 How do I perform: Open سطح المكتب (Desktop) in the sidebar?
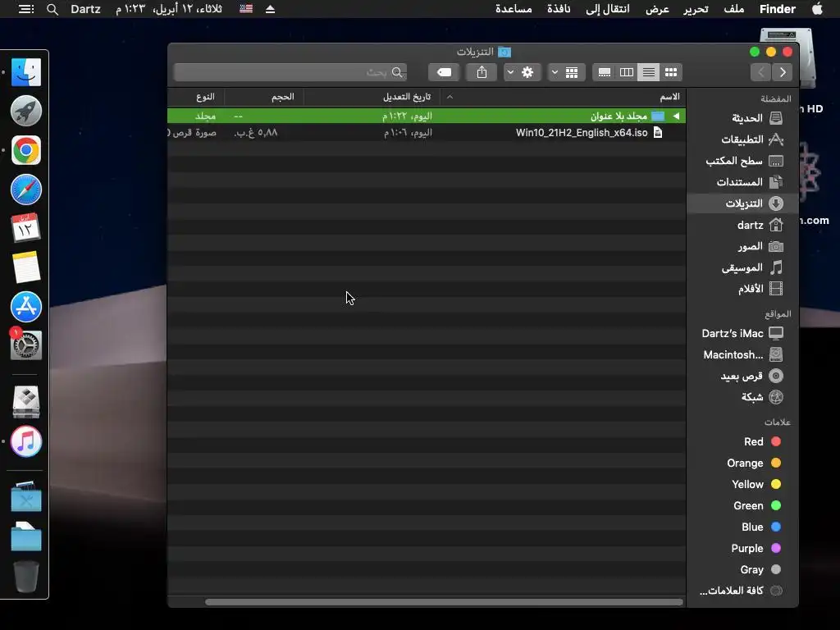pyautogui.click(x=745, y=161)
